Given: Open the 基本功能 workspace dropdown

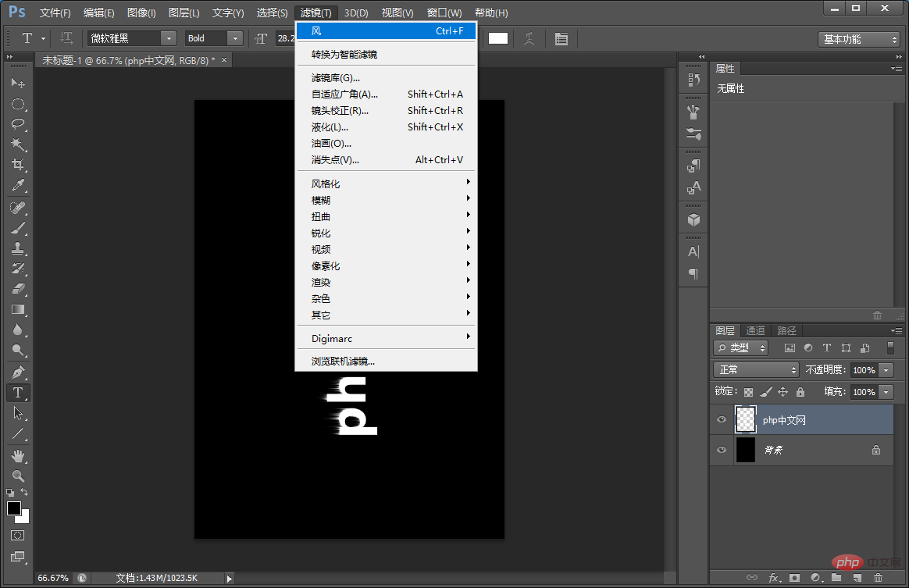Looking at the screenshot, I should (858, 39).
